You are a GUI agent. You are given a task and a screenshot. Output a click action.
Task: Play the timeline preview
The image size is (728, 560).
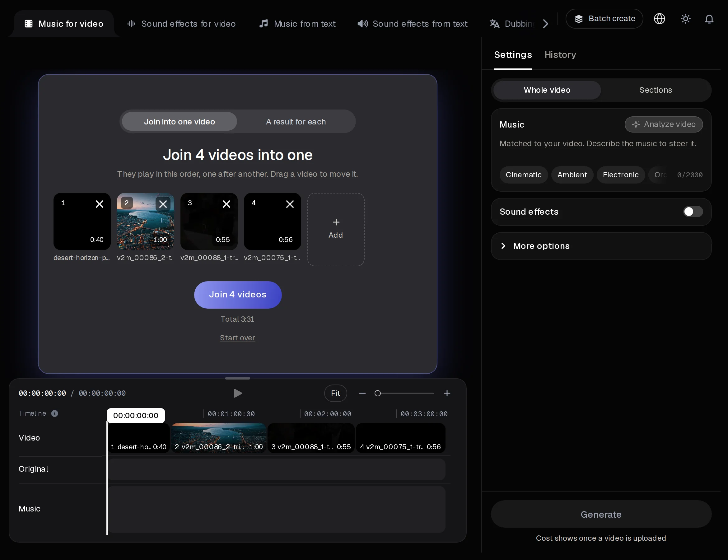[x=237, y=393]
